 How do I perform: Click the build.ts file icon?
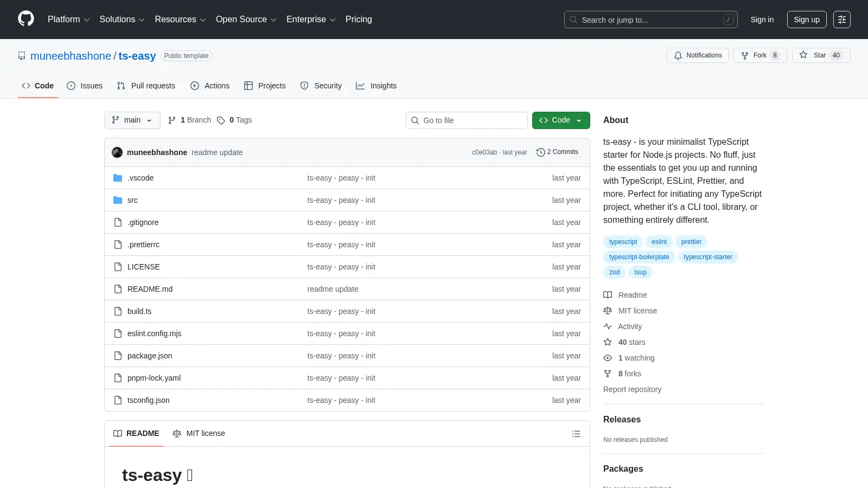(x=118, y=311)
